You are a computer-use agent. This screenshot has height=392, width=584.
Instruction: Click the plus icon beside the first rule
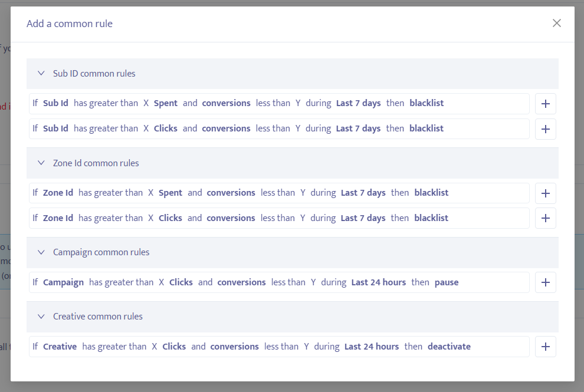pyautogui.click(x=545, y=103)
